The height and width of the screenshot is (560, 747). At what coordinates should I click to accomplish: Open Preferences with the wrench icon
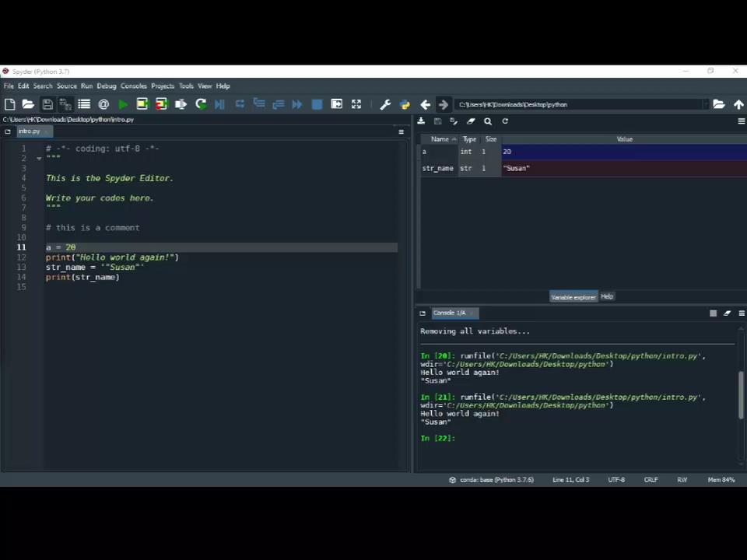(x=385, y=104)
